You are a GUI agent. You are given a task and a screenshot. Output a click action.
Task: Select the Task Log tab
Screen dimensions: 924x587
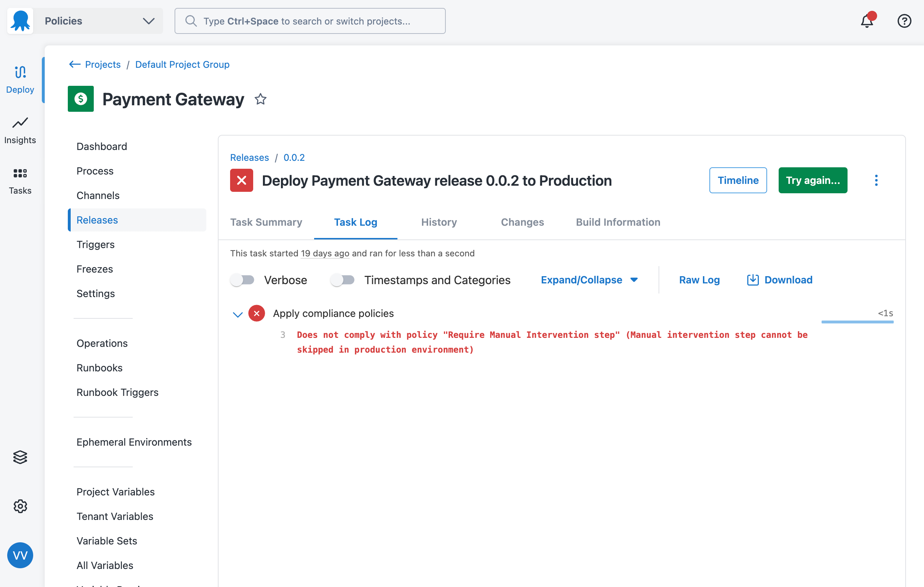356,222
